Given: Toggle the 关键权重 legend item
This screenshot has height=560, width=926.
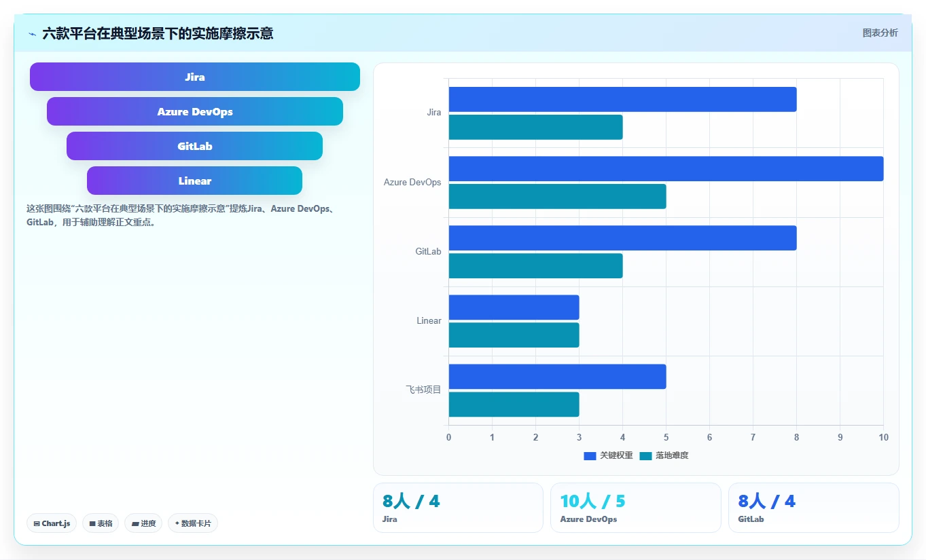Looking at the screenshot, I should [x=609, y=455].
